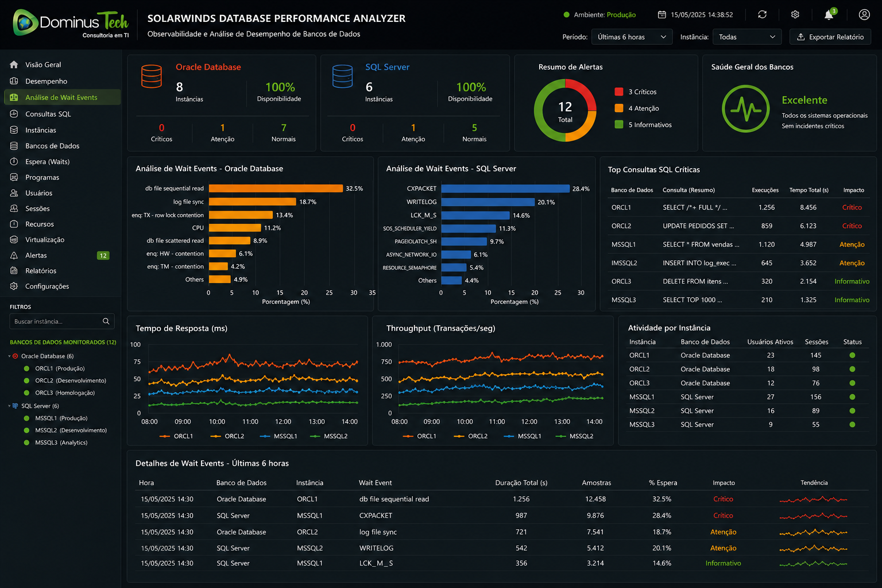Click the Consultas SQL sidebar icon
This screenshot has width=882, height=588.
[14, 114]
